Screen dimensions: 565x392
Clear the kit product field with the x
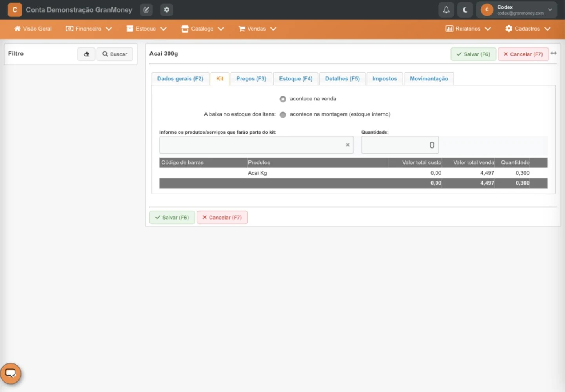tap(348, 145)
